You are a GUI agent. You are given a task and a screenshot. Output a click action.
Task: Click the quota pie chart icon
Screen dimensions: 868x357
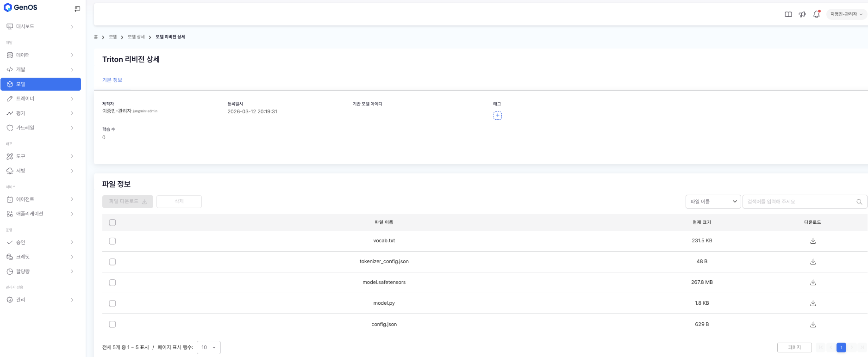pyautogui.click(x=10, y=272)
